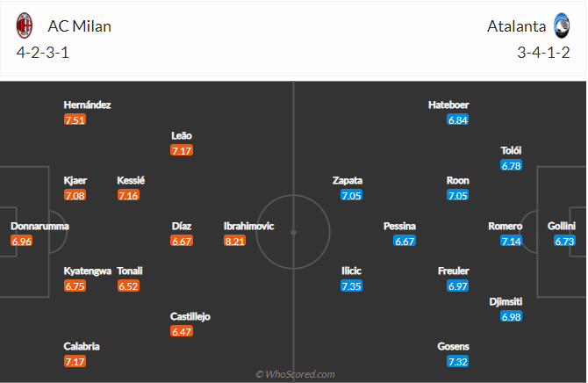Click Hernández's 7.51 rating badge
588x383 pixels.
tap(75, 119)
